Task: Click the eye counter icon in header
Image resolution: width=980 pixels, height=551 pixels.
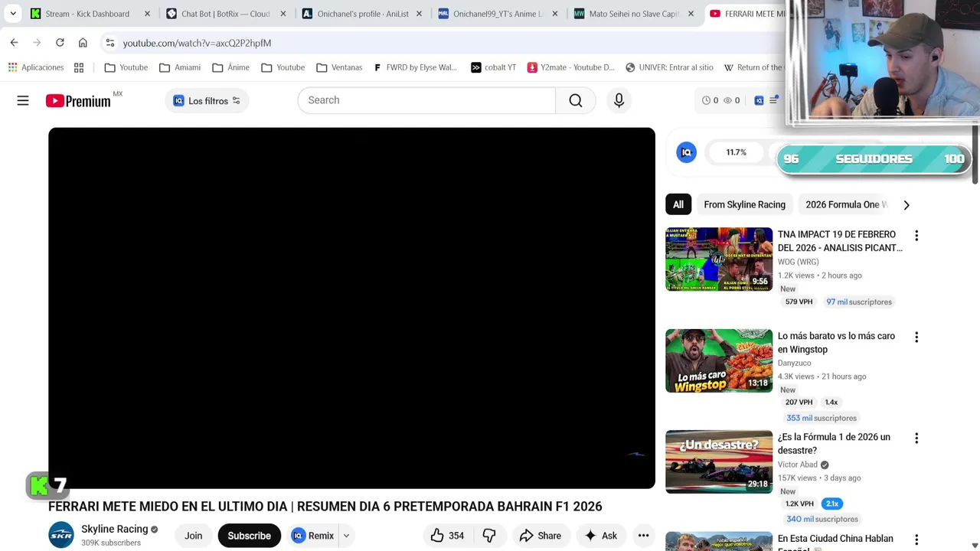Action: point(727,100)
